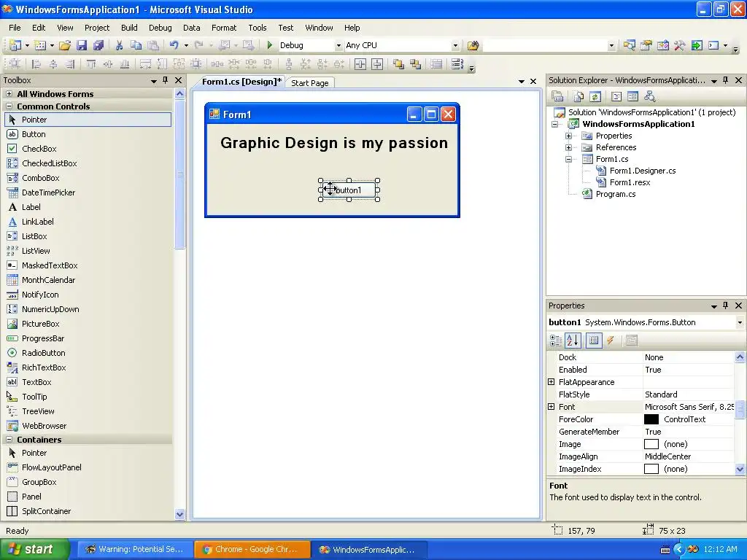747x560 pixels.
Task: Toggle Show All Files in Solution Explorer
Action: pos(578,97)
